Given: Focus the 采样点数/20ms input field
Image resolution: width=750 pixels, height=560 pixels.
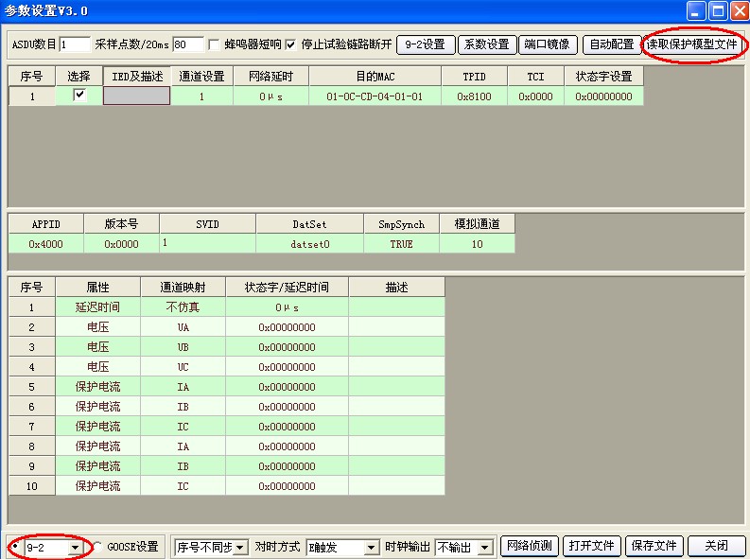Looking at the screenshot, I should 187,44.
